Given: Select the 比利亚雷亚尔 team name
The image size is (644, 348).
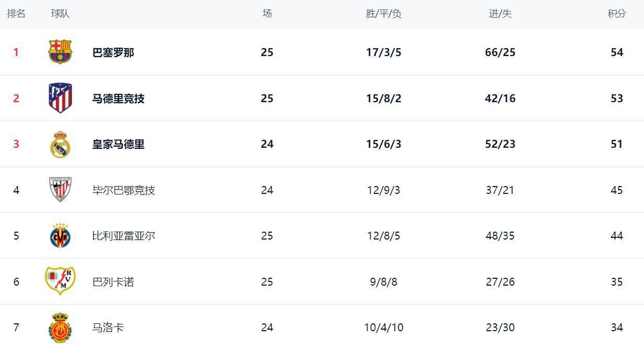Looking at the screenshot, I should 124,236.
